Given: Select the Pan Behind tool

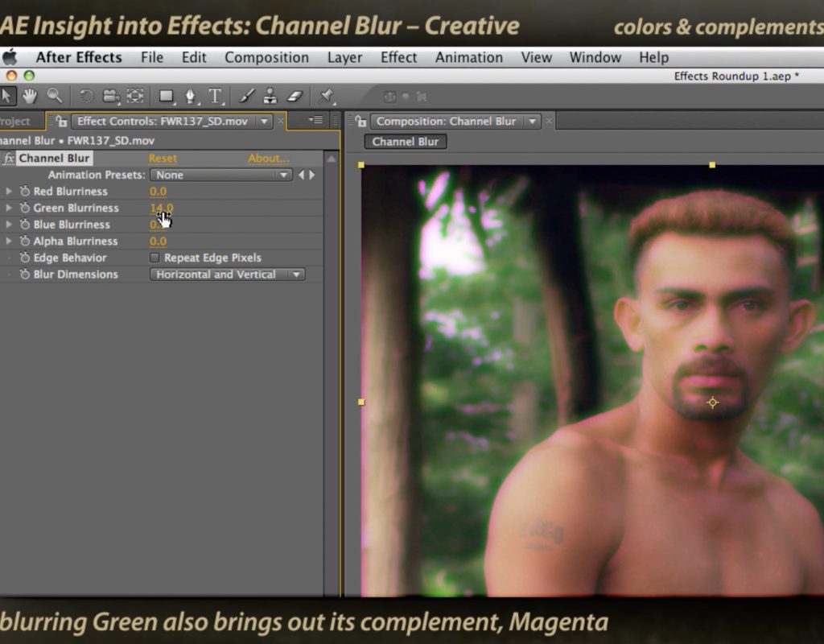Looking at the screenshot, I should [135, 97].
